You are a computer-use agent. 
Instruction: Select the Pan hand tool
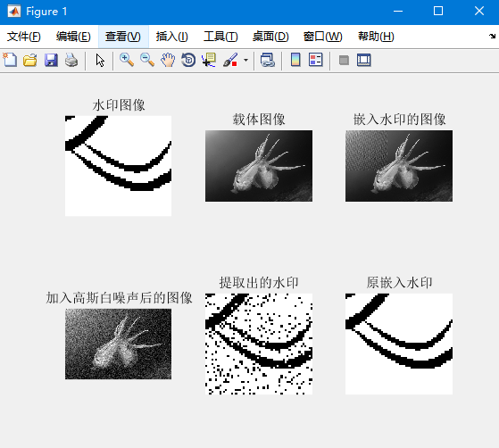tap(168, 60)
